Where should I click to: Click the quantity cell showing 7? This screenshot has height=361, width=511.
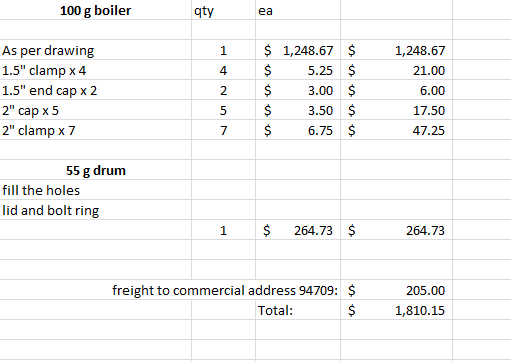click(x=223, y=130)
